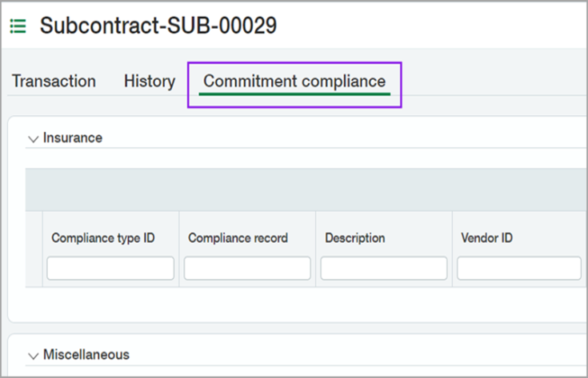Switch to the Transaction tab
This screenshot has width=588, height=378.
[54, 82]
